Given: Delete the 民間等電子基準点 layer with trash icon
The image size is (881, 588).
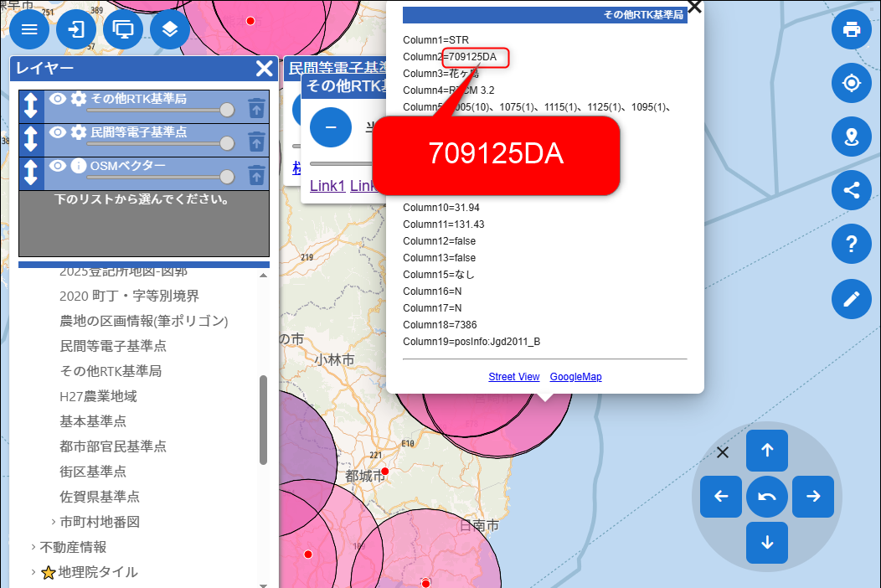Looking at the screenshot, I should (256, 141).
